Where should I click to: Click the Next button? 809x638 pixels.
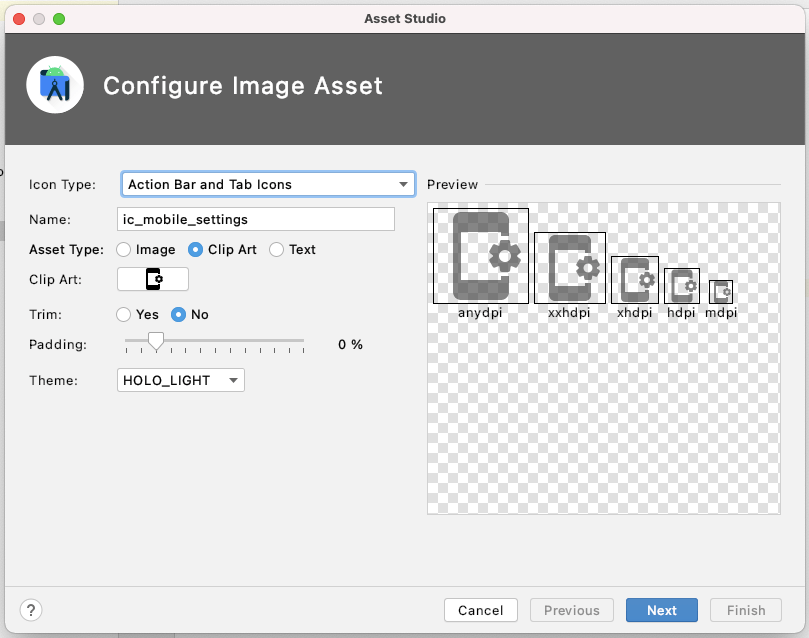(x=661, y=610)
